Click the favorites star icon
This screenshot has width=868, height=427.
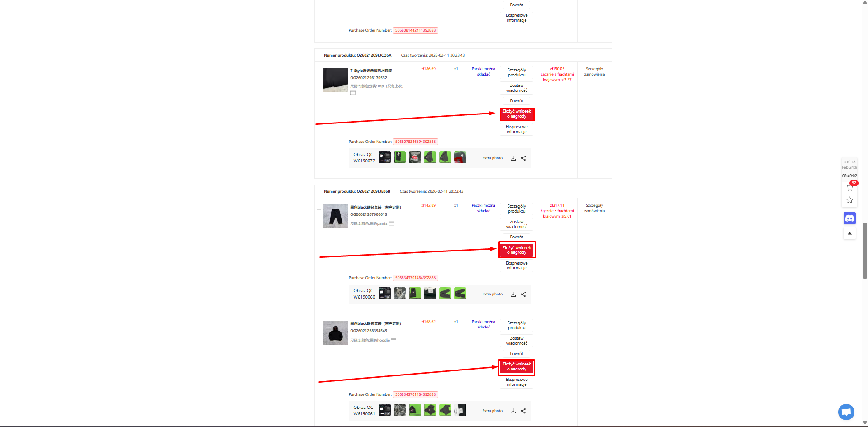click(849, 200)
